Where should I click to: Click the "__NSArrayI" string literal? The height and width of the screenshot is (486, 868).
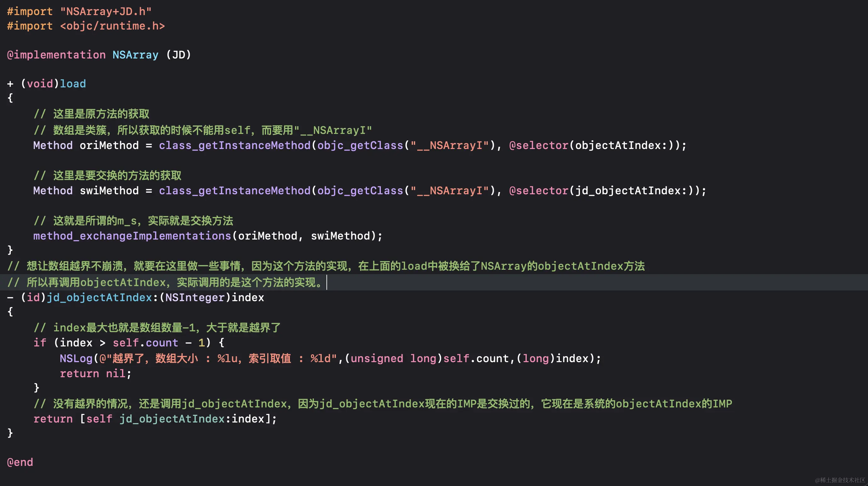[450, 145]
